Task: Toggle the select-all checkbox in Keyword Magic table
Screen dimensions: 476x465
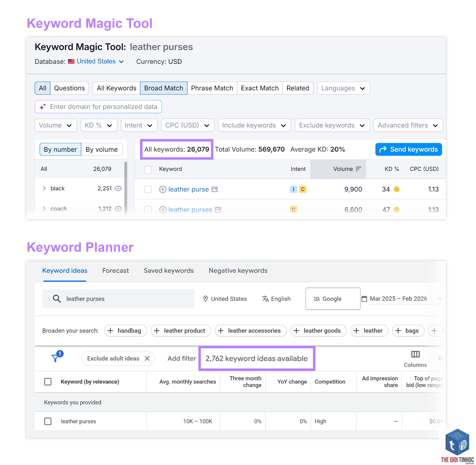Action: [x=148, y=170]
